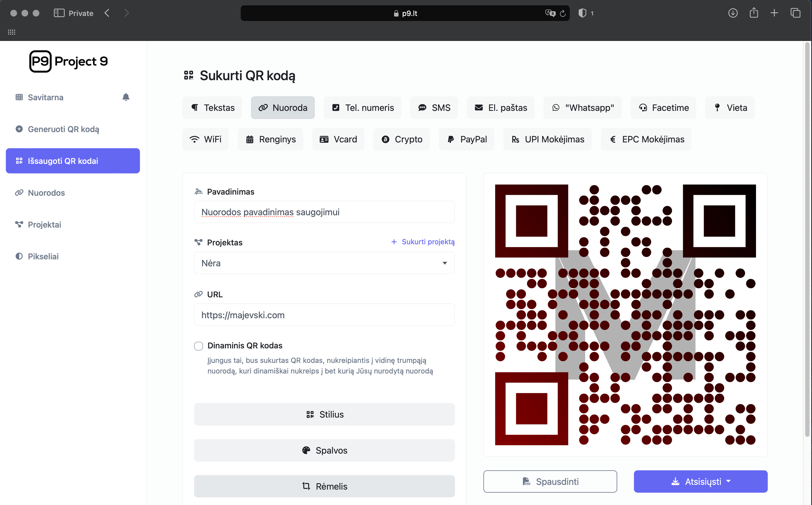Click the translate page icon in the address bar

[x=550, y=13]
